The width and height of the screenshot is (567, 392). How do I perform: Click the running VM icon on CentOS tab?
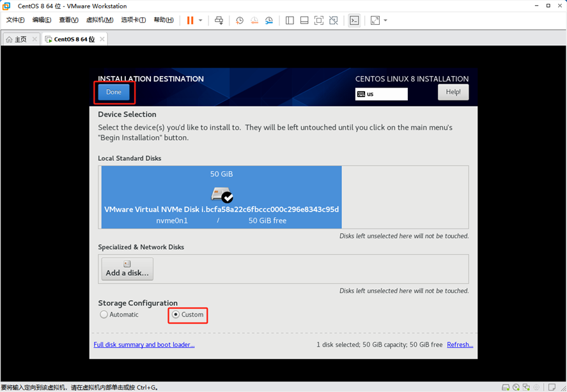(49, 39)
